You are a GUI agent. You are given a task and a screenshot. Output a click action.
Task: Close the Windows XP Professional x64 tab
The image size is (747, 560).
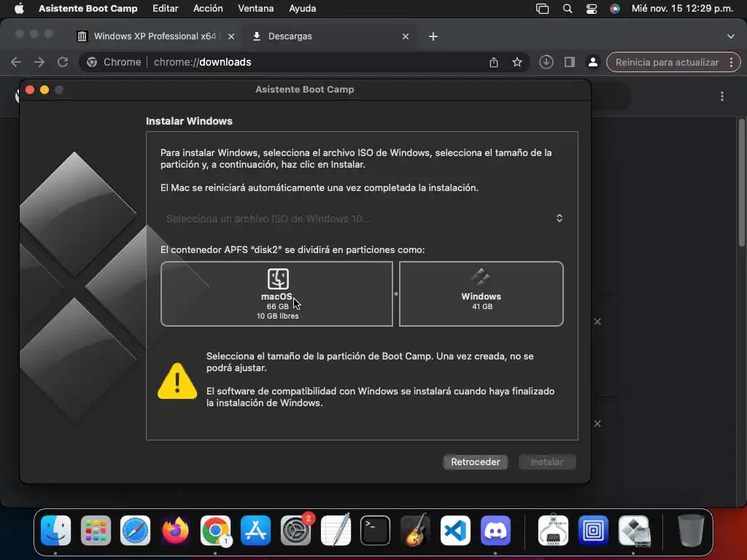(231, 36)
